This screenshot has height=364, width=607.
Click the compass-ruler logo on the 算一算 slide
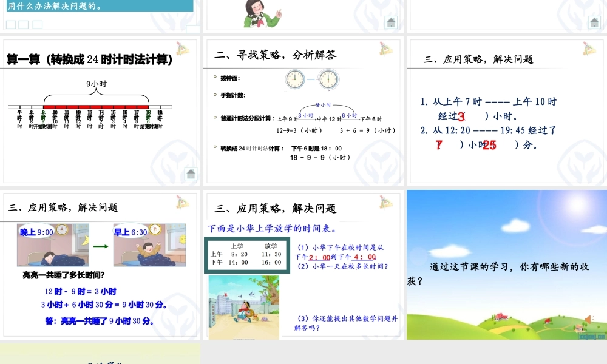pyautogui.click(x=182, y=49)
